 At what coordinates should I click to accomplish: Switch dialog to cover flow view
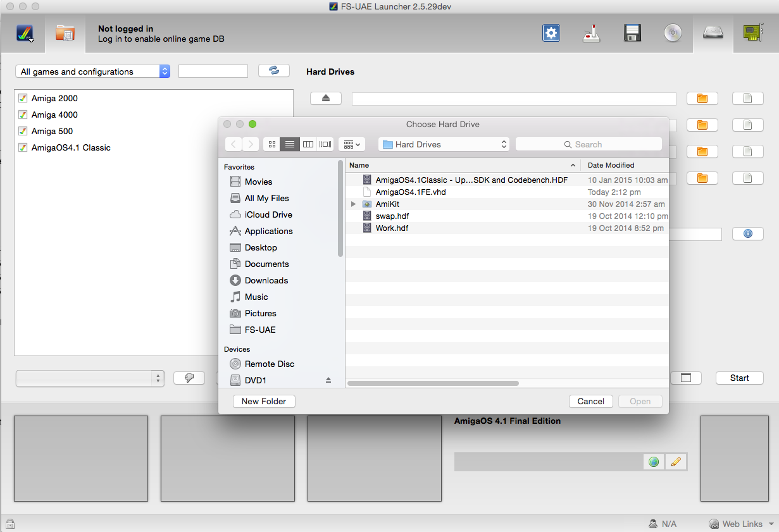pyautogui.click(x=325, y=144)
